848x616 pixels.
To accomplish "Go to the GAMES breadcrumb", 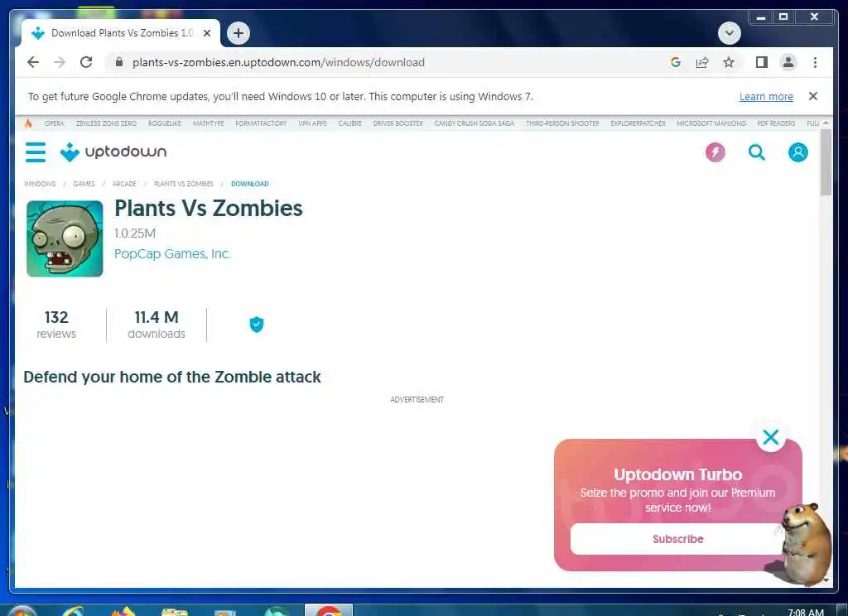I will (x=84, y=184).
